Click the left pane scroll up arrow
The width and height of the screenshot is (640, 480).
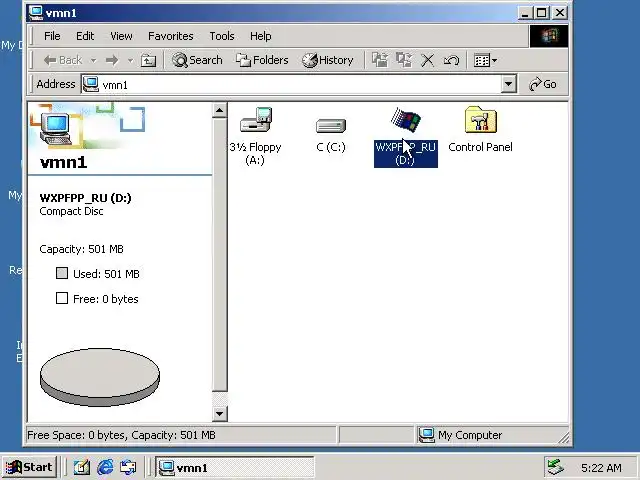click(220, 110)
